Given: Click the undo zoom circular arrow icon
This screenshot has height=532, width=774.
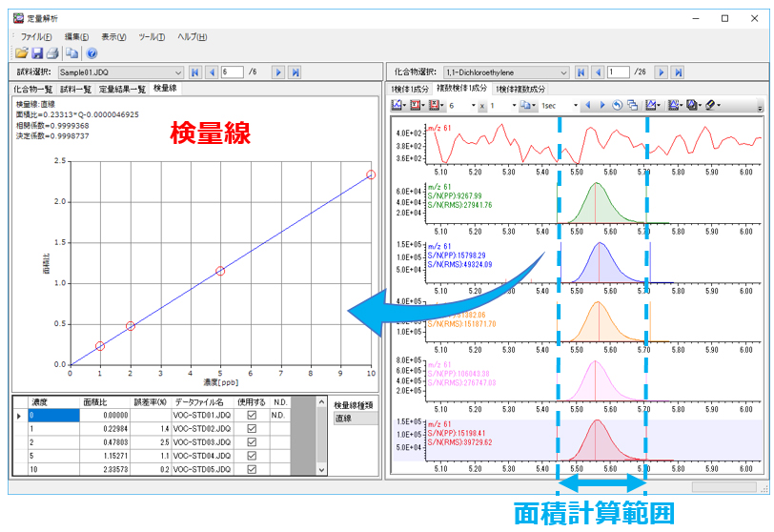Looking at the screenshot, I should [x=617, y=105].
